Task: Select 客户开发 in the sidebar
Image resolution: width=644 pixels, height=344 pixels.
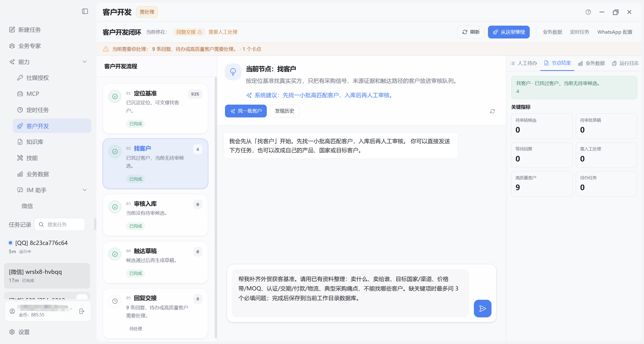Action: tap(52, 126)
